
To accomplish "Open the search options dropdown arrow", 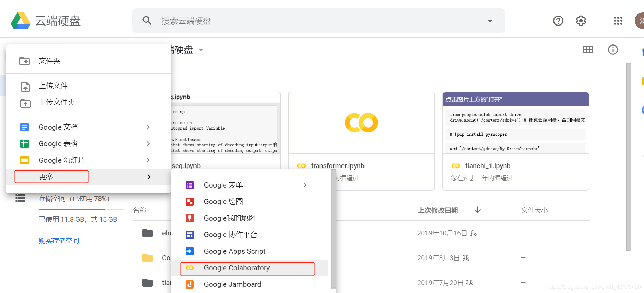I will pyautogui.click(x=490, y=21).
